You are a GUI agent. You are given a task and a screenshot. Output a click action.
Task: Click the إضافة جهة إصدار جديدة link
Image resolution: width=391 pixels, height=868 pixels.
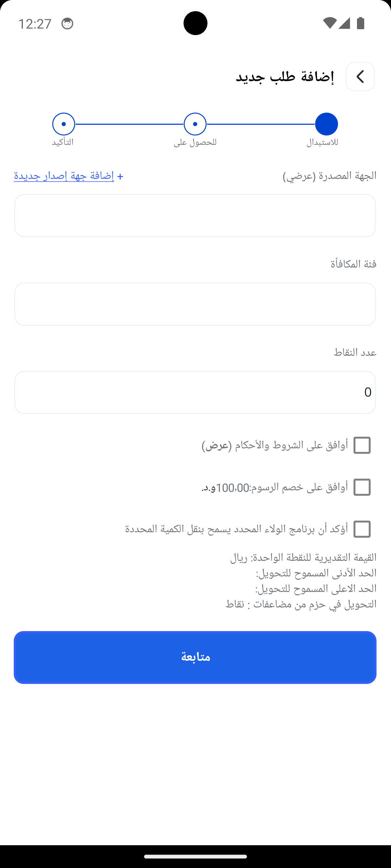coord(64,176)
